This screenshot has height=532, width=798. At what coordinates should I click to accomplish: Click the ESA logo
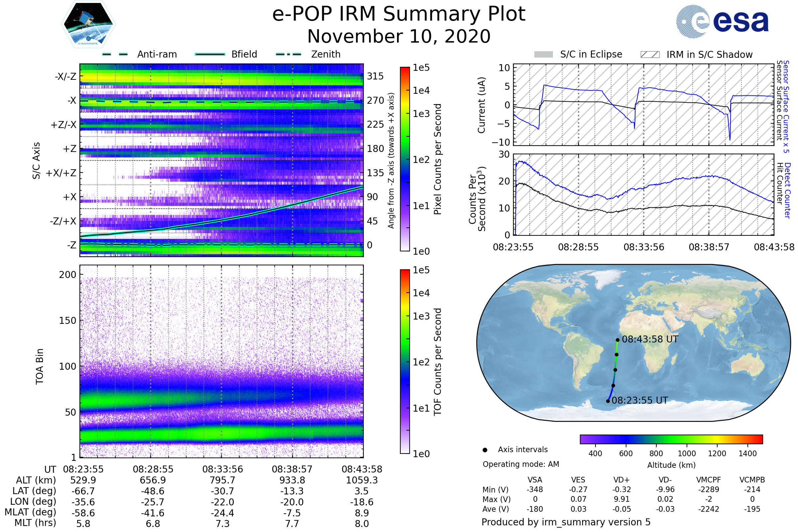pyautogui.click(x=722, y=21)
